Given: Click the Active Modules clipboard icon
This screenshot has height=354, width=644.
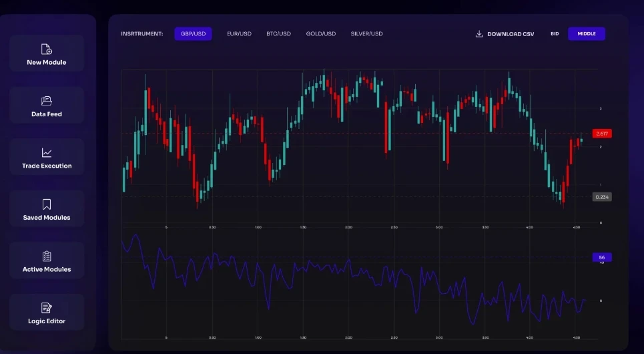Looking at the screenshot, I should click(47, 256).
